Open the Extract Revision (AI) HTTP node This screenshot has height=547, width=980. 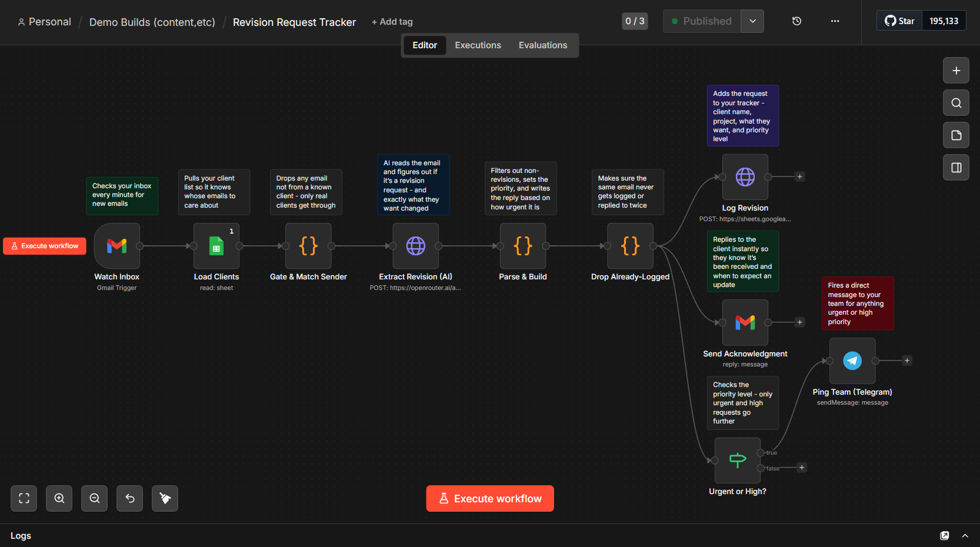click(416, 246)
